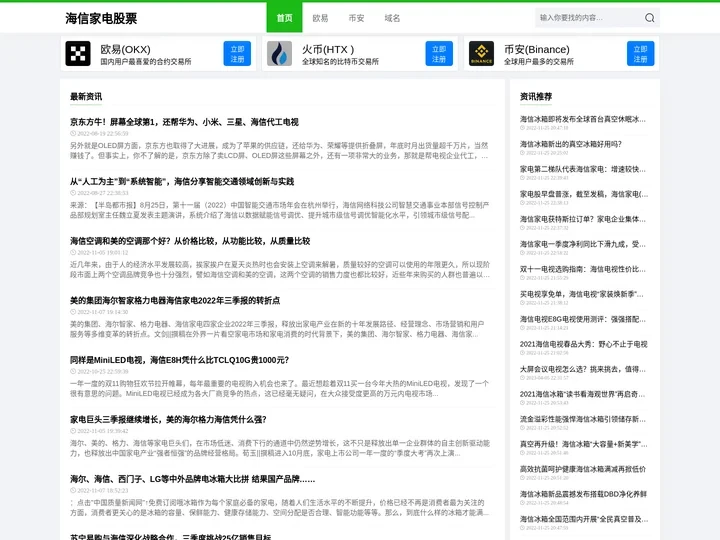Open article 同样是MiniLED电视

(x=180, y=360)
